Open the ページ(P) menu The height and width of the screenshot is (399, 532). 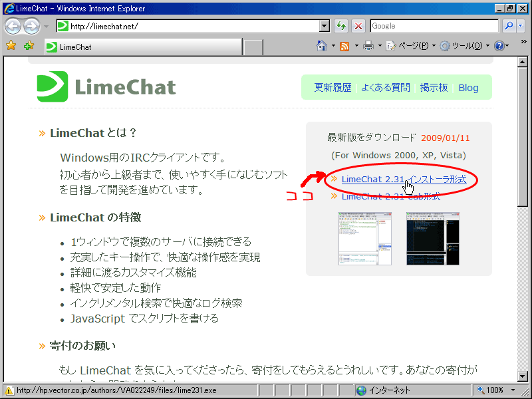point(410,46)
